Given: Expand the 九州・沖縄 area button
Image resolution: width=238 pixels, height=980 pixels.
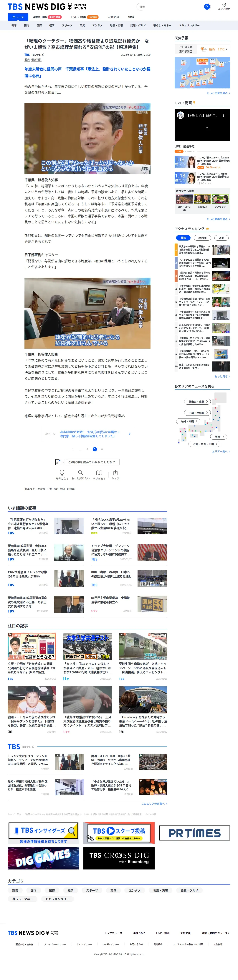Looking at the screenshot, I should coord(188,421).
